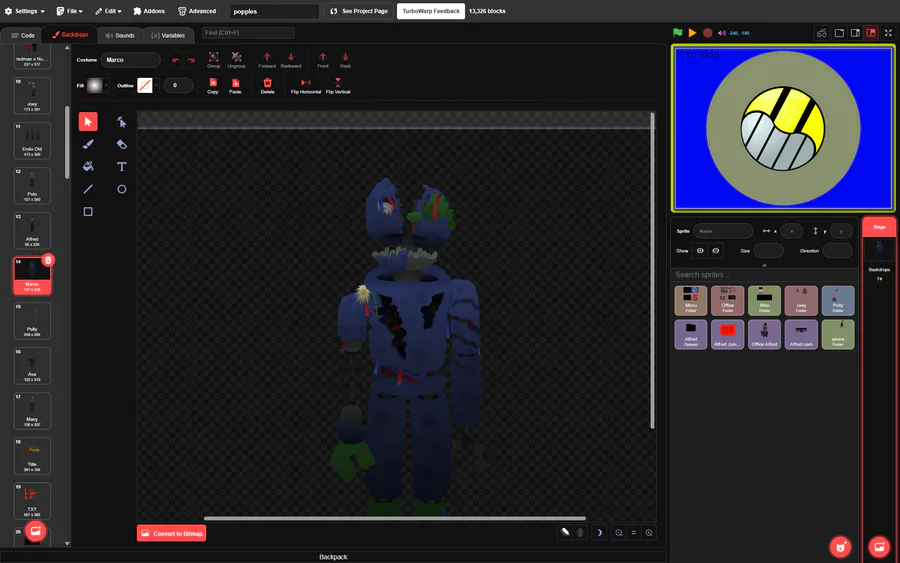Screen dimensions: 900x563
Task: Switch to small stage layout
Action: point(839,33)
